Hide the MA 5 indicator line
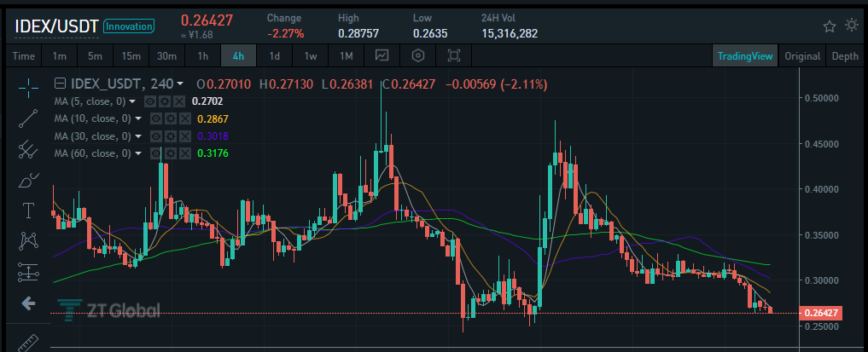 (x=150, y=101)
